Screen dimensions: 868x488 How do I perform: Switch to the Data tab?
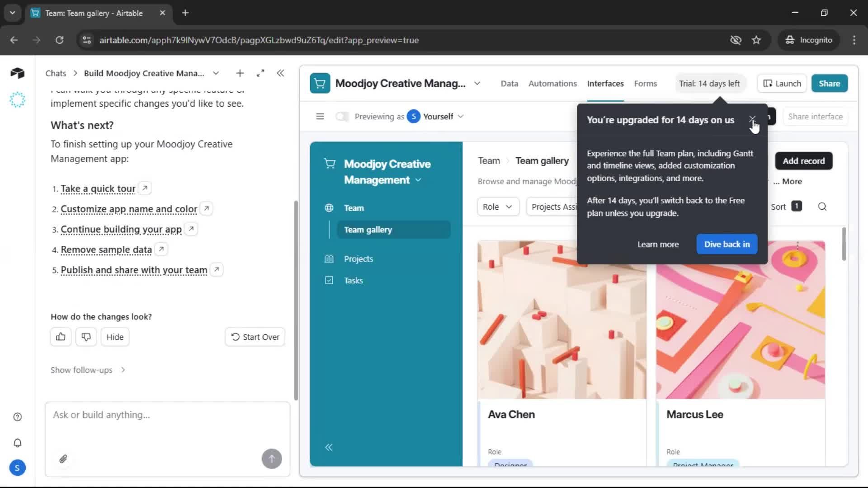coord(509,84)
